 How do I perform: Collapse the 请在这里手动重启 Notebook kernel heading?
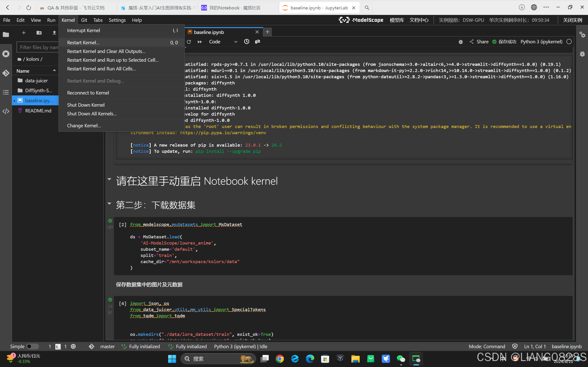point(110,180)
